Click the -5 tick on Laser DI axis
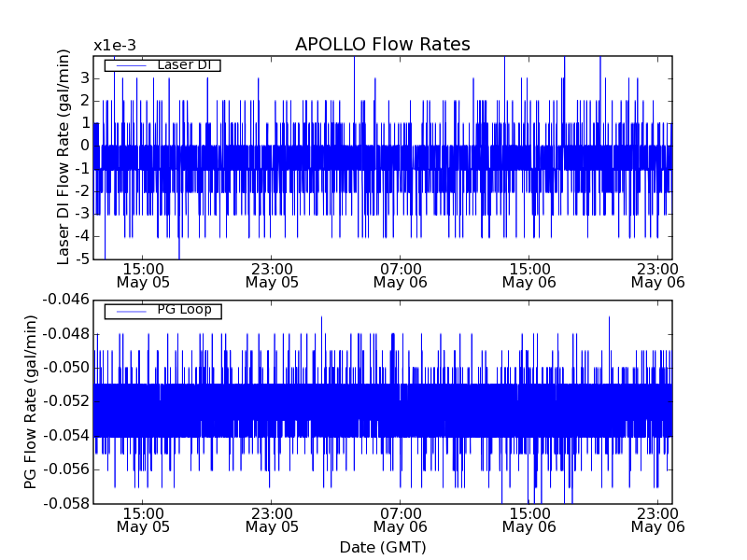 (78, 259)
